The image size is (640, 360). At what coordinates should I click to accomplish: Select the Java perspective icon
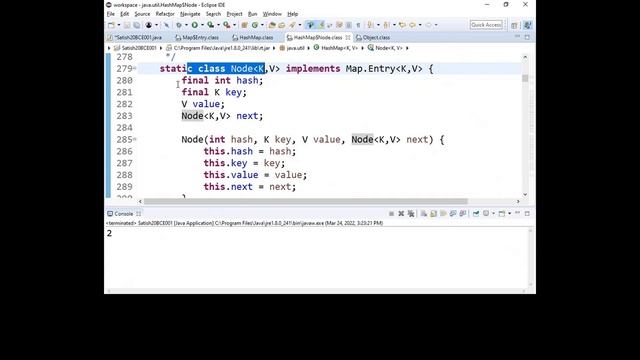[527, 25]
